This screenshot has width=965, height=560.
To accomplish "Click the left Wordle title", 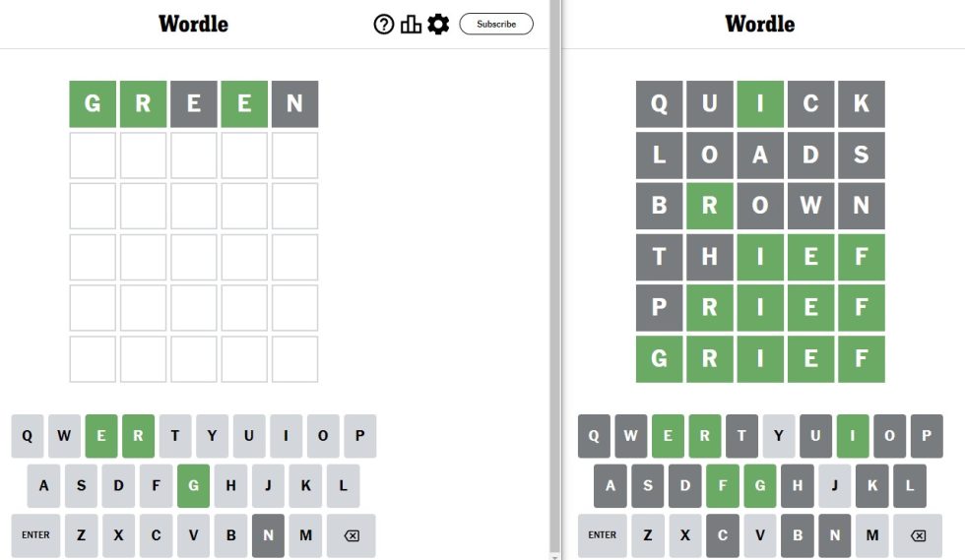I will point(193,24).
